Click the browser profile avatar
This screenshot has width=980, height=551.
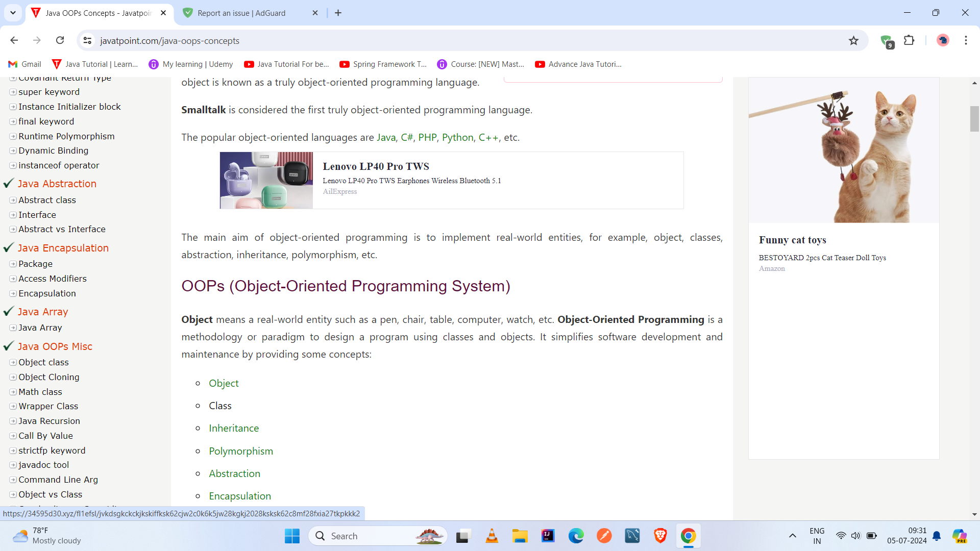click(943, 40)
